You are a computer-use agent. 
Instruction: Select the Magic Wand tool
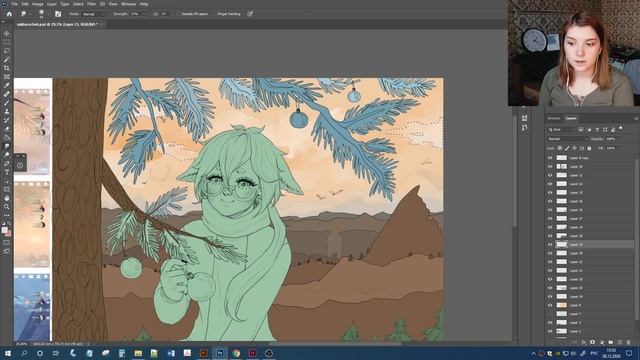(x=7, y=60)
